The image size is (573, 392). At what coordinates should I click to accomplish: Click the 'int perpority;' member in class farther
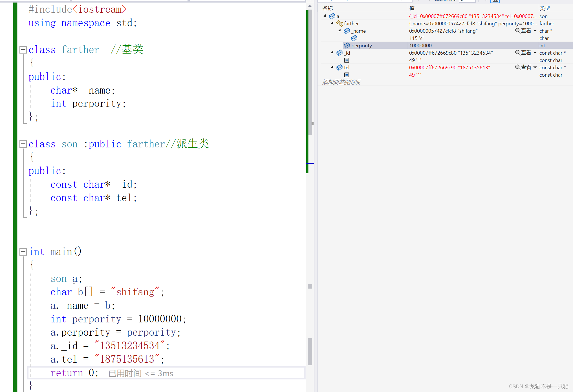(88, 104)
